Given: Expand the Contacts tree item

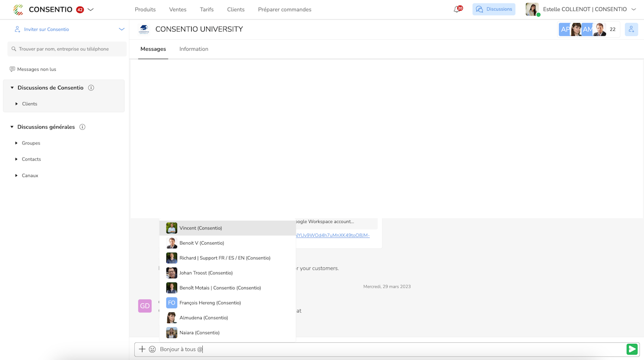Looking at the screenshot, I should [x=17, y=159].
